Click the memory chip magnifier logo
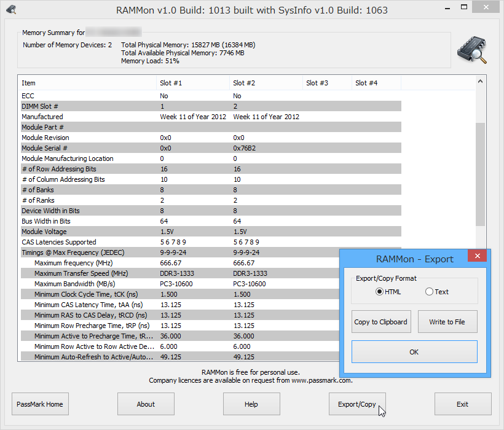This screenshot has width=504, height=430. (472, 50)
